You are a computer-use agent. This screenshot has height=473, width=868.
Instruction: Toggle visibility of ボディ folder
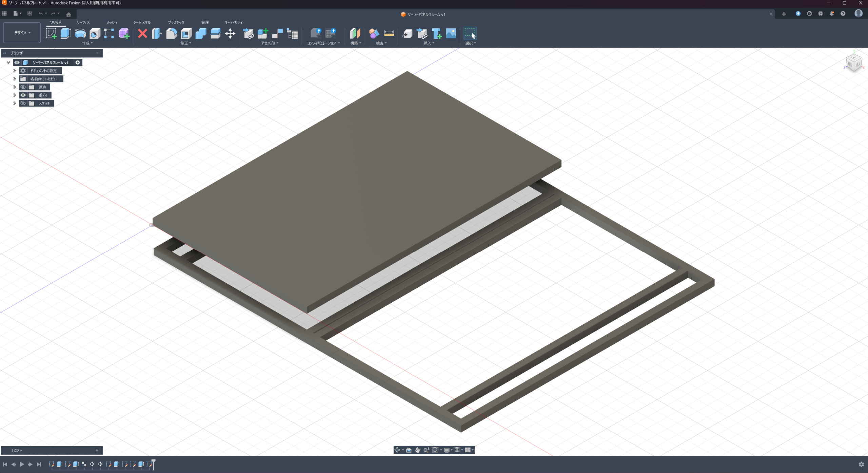(23, 95)
